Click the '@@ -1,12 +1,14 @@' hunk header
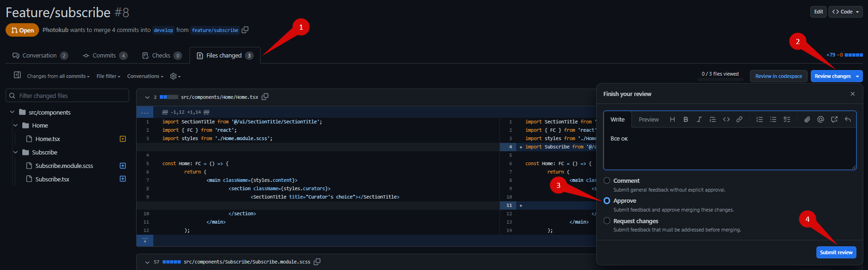 pyautogui.click(x=185, y=112)
